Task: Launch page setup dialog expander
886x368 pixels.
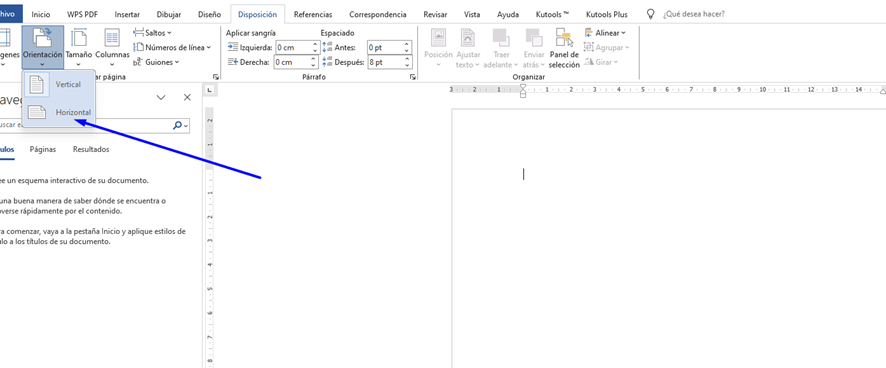Action: (215, 77)
